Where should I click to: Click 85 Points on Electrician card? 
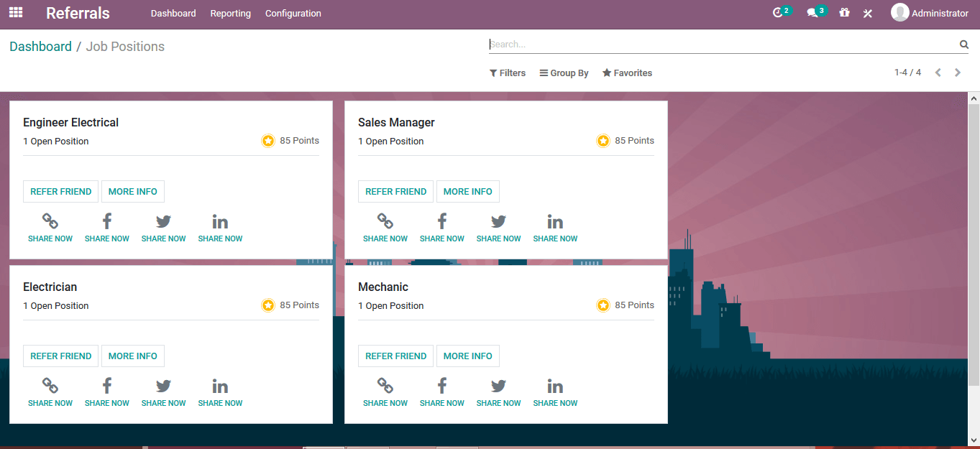(299, 305)
